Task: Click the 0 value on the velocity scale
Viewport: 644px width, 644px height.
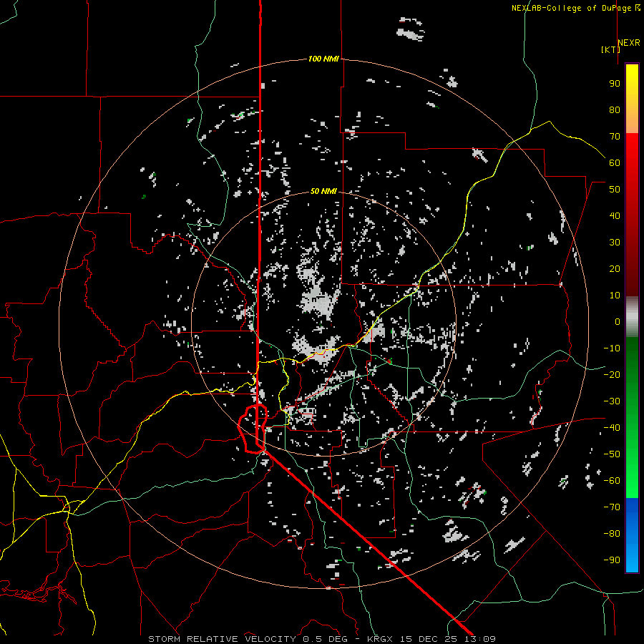Action: click(x=618, y=322)
